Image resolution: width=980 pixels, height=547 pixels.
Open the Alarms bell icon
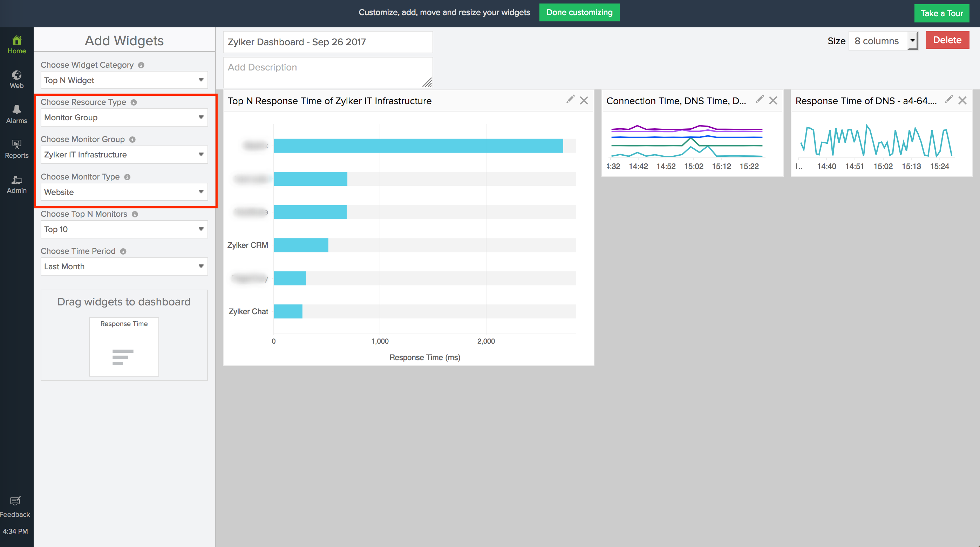point(16,110)
